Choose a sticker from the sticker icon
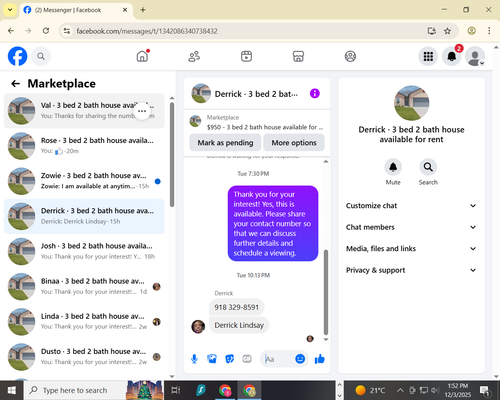 pyautogui.click(x=230, y=359)
